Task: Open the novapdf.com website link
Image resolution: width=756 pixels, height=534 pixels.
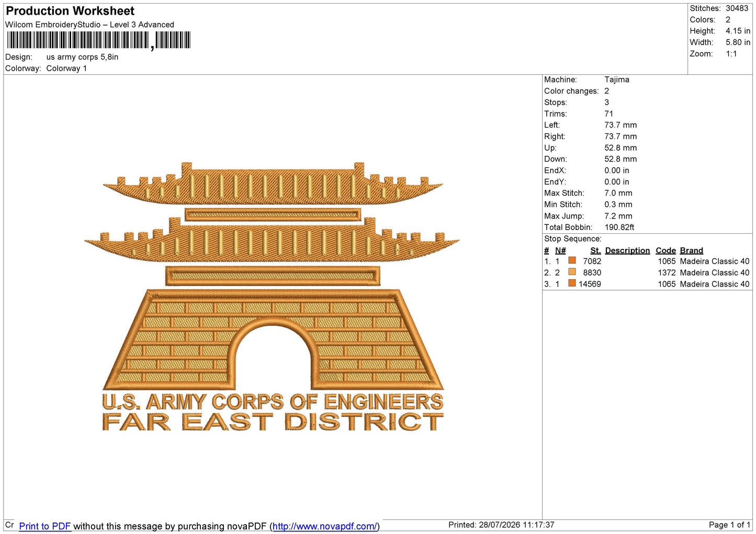Action: point(324,526)
